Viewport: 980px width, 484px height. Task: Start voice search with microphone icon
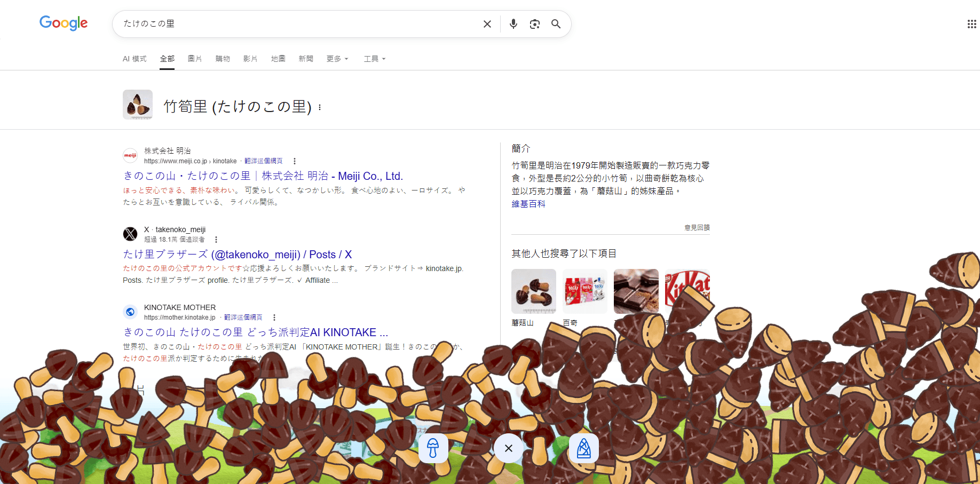[513, 24]
